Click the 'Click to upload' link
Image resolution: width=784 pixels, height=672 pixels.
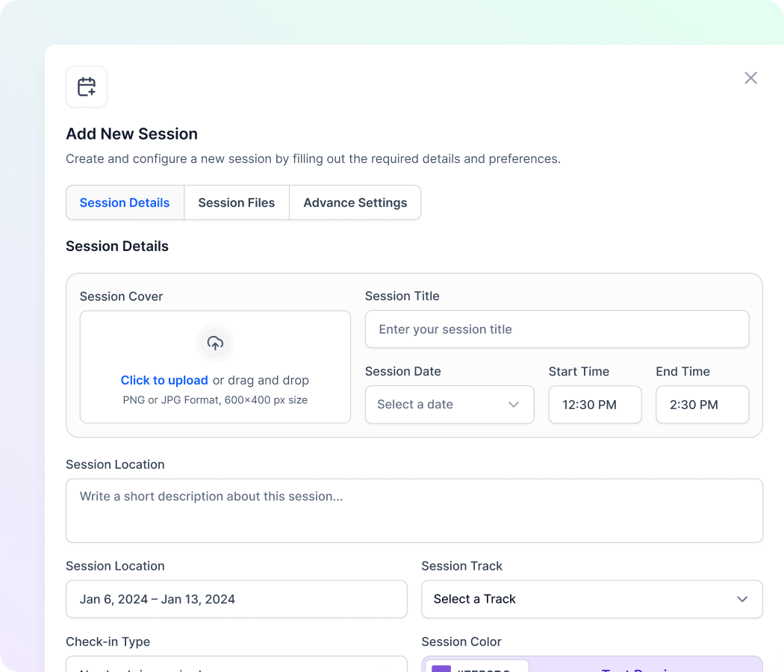[164, 381]
